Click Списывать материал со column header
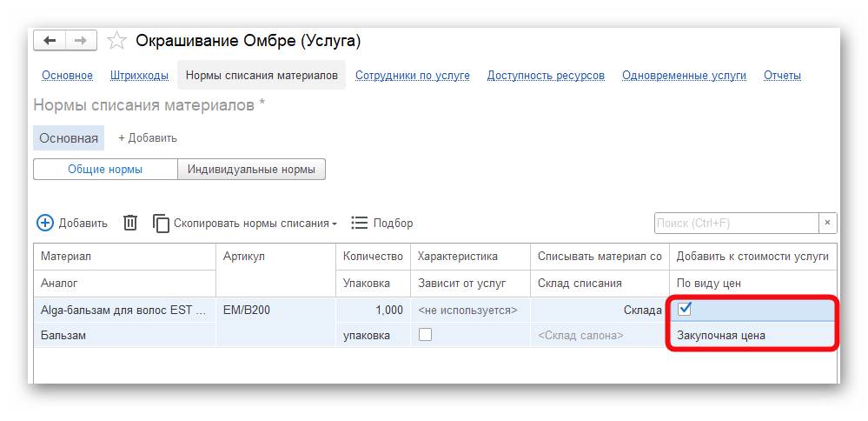Image resolution: width=868 pixels, height=421 pixels. tap(600, 257)
